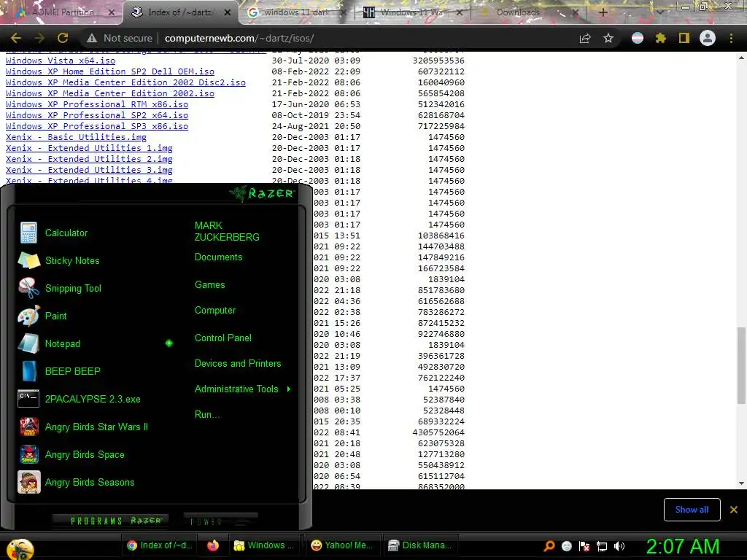
Task: Dismiss the downloads bar with X
Action: [x=734, y=510]
